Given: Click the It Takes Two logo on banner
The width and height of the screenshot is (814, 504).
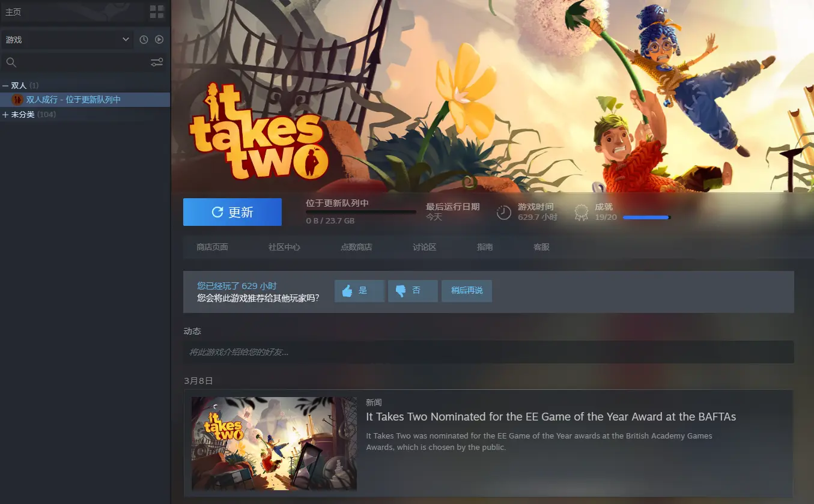Looking at the screenshot, I should point(259,132).
